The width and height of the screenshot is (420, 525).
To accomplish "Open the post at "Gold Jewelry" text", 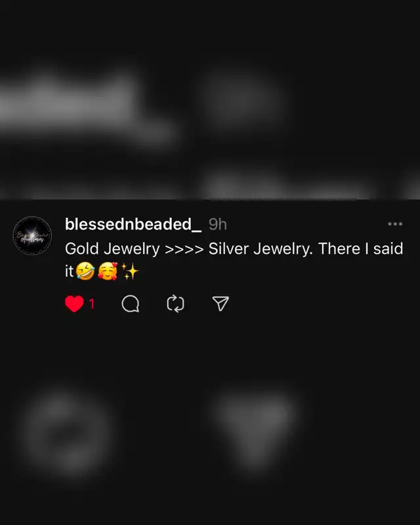I will [112, 249].
